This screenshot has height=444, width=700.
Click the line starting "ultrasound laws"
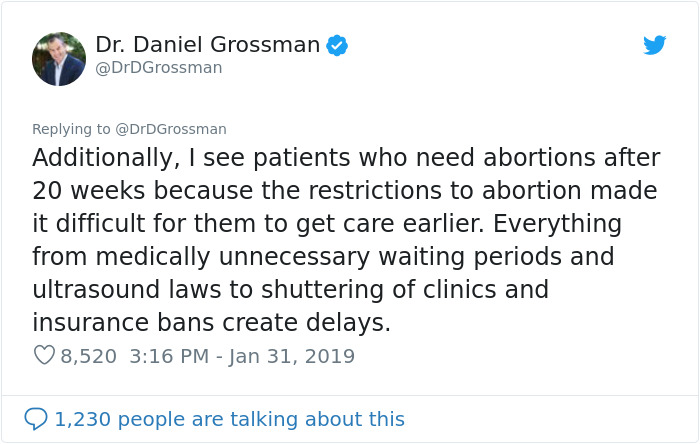pyautogui.click(x=290, y=290)
